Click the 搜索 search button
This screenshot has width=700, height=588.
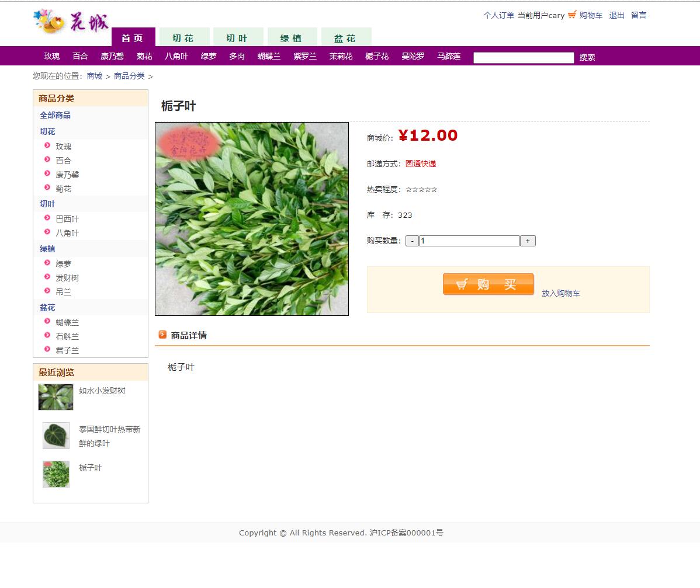[x=587, y=57]
